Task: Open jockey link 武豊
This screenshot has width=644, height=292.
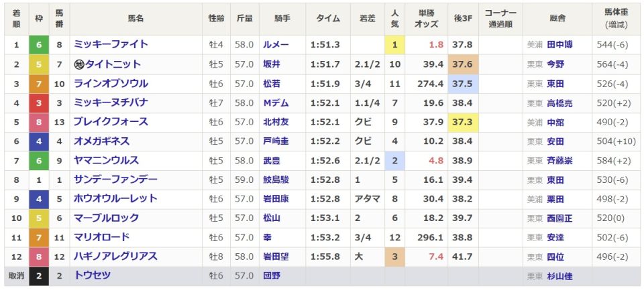Action: (x=272, y=160)
